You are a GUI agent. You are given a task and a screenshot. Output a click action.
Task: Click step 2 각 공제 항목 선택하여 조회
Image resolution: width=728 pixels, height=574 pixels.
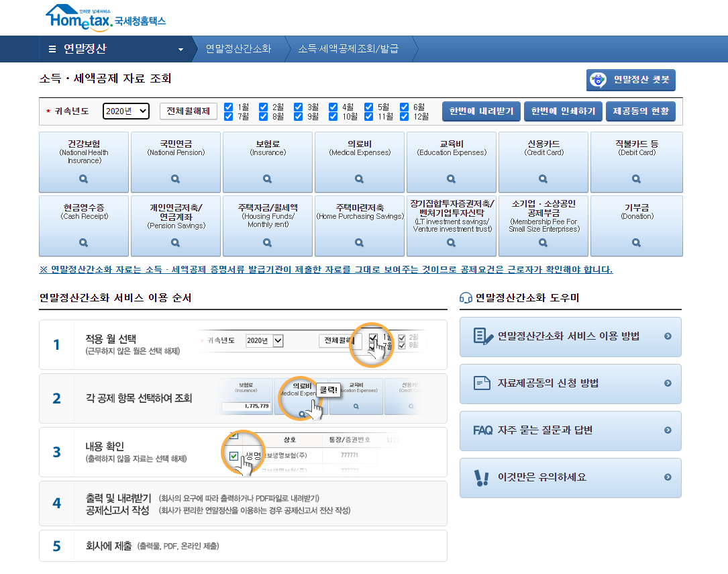244,399
